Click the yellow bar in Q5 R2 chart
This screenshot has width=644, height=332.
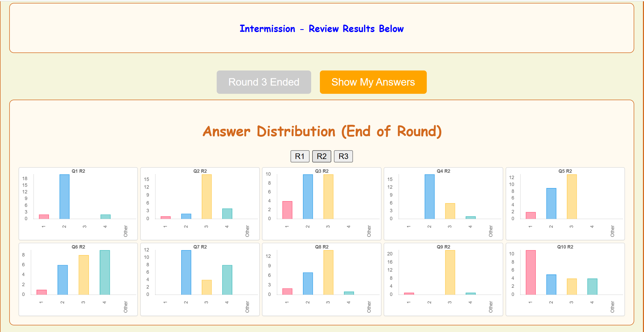point(572,197)
